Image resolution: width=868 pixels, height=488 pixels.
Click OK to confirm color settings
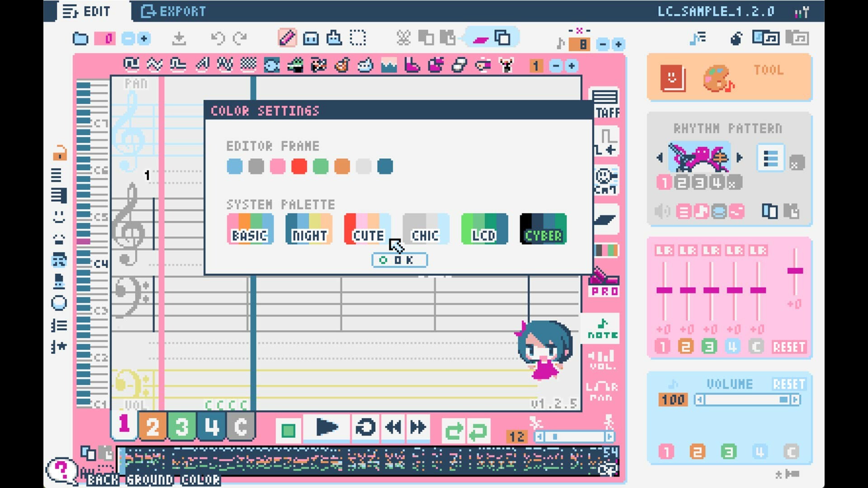pyautogui.click(x=400, y=260)
